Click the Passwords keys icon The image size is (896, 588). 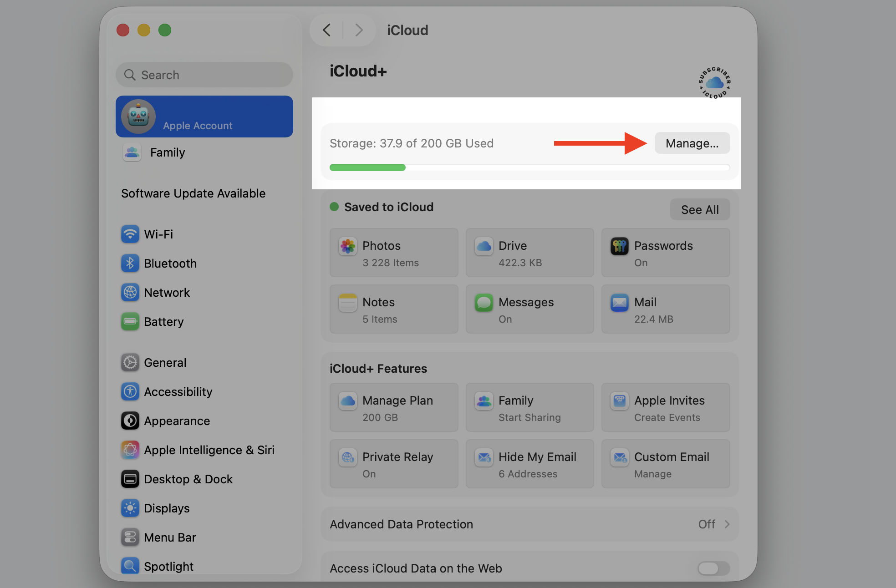[x=620, y=247]
